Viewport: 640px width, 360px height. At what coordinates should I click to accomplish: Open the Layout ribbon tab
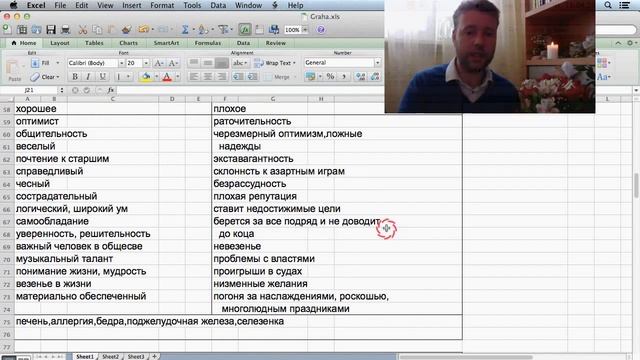click(60, 43)
